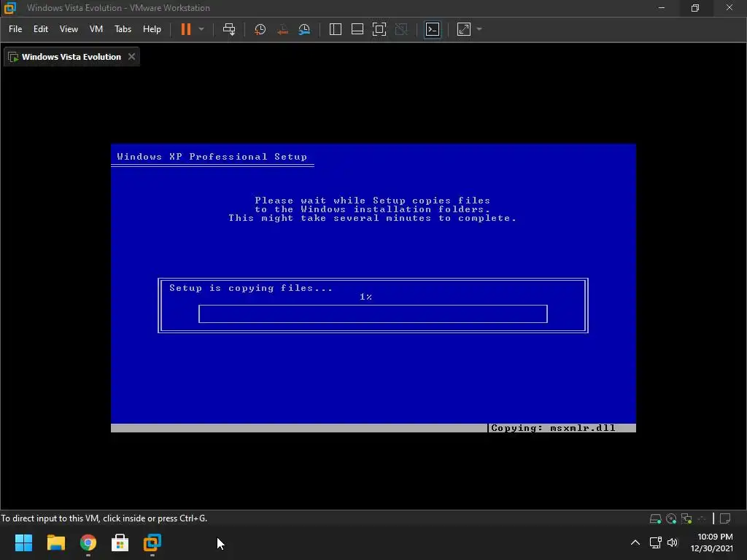Open the View menu
Screen dimensions: 747x560
(69, 29)
